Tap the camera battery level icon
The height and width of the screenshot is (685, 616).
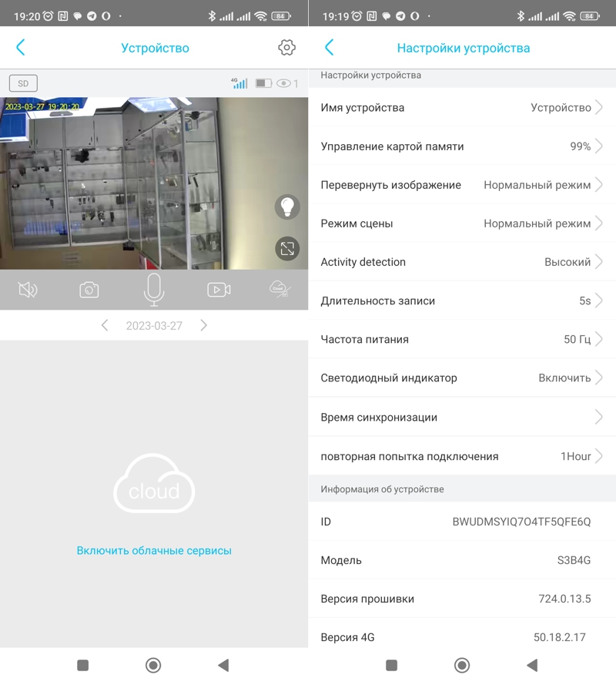pyautogui.click(x=263, y=83)
